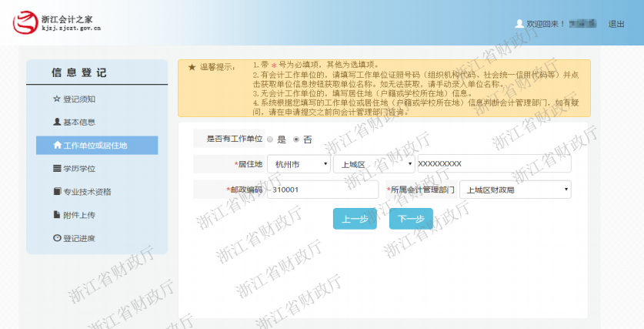The width and height of the screenshot is (644, 329).
Task: Open the 杭州市 city dropdown
Action: (x=301, y=164)
